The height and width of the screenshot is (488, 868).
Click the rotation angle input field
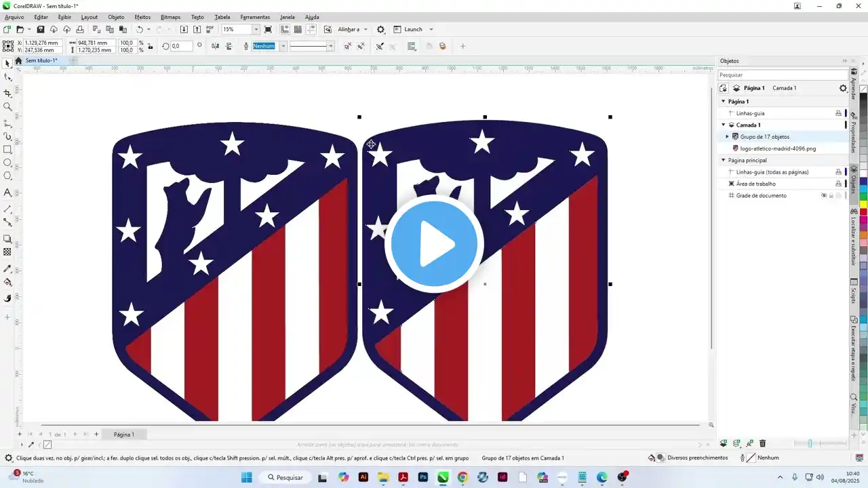pyautogui.click(x=182, y=46)
